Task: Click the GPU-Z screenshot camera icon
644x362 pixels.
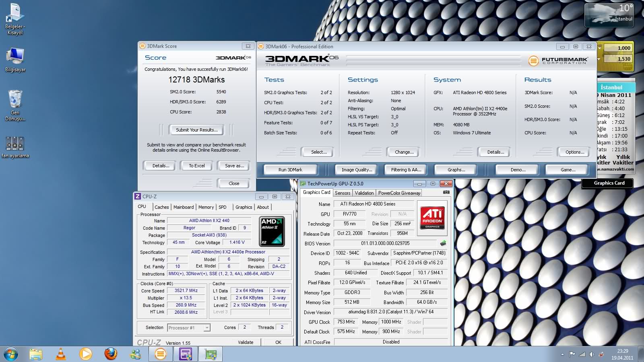Action: tap(446, 192)
